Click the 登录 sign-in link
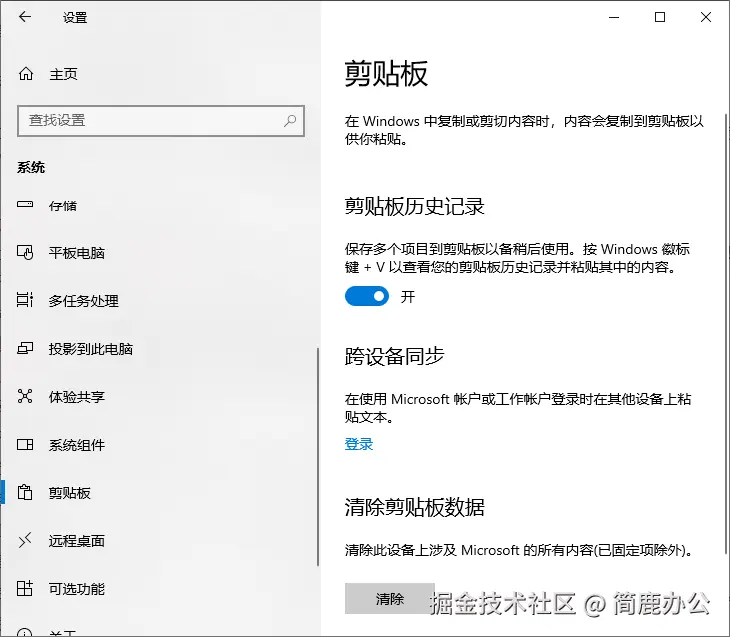 (x=359, y=444)
